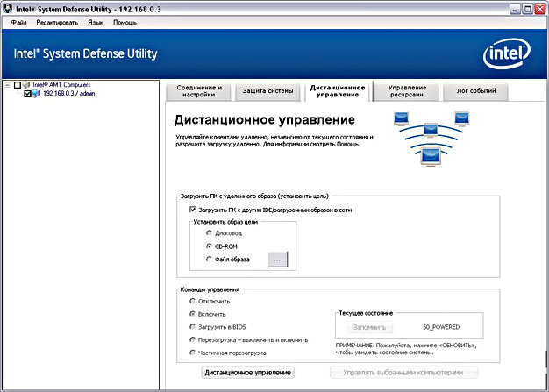The image size is (549, 392).
Task: Check the Intel AMT Computers checkbox
Action: [18, 85]
